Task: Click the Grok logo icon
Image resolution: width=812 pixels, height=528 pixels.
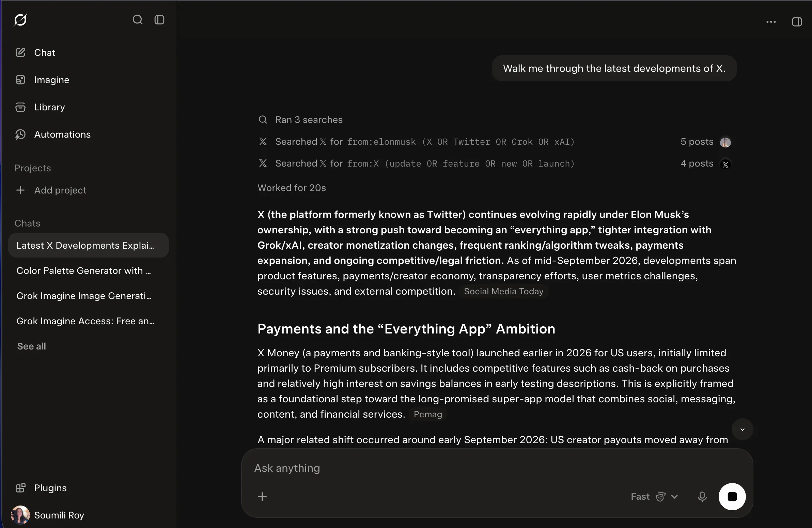Action: coord(20,20)
